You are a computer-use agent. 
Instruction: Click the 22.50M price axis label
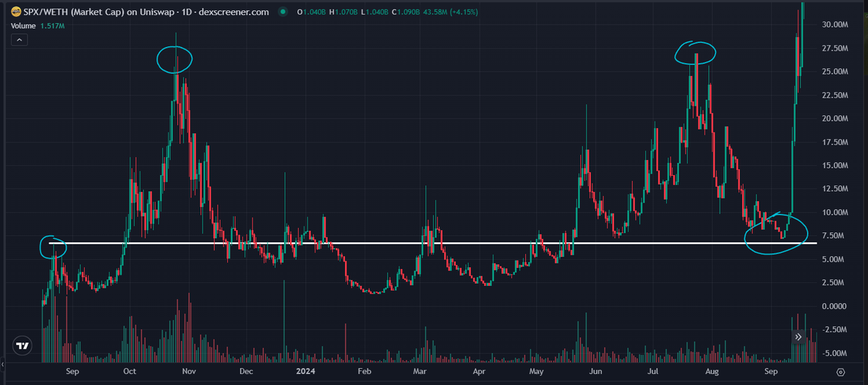[834, 96]
